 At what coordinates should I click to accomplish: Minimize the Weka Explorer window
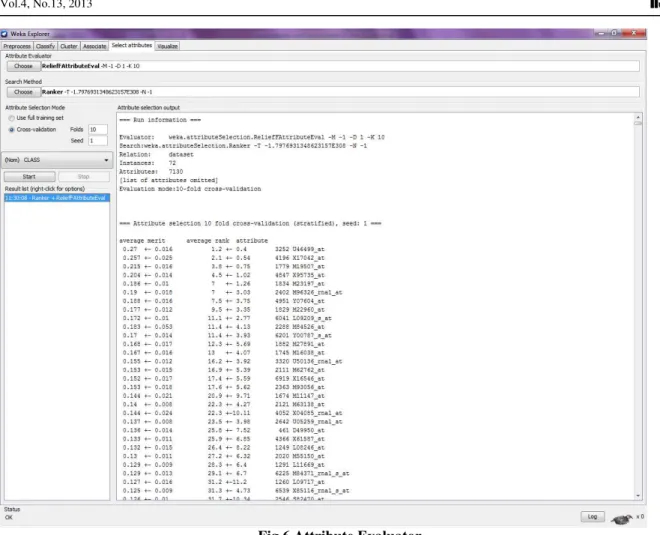tap(601, 33)
